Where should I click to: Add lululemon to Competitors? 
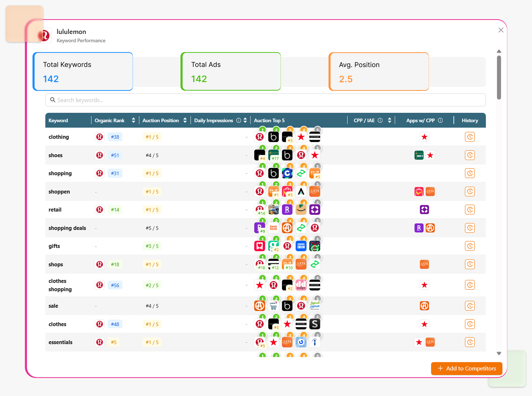[x=467, y=368]
